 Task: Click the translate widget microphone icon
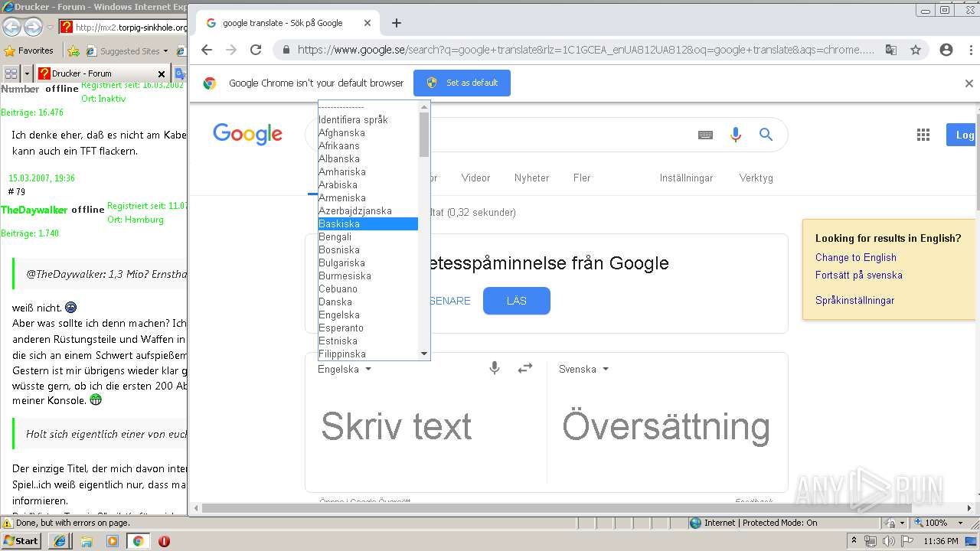(x=495, y=368)
